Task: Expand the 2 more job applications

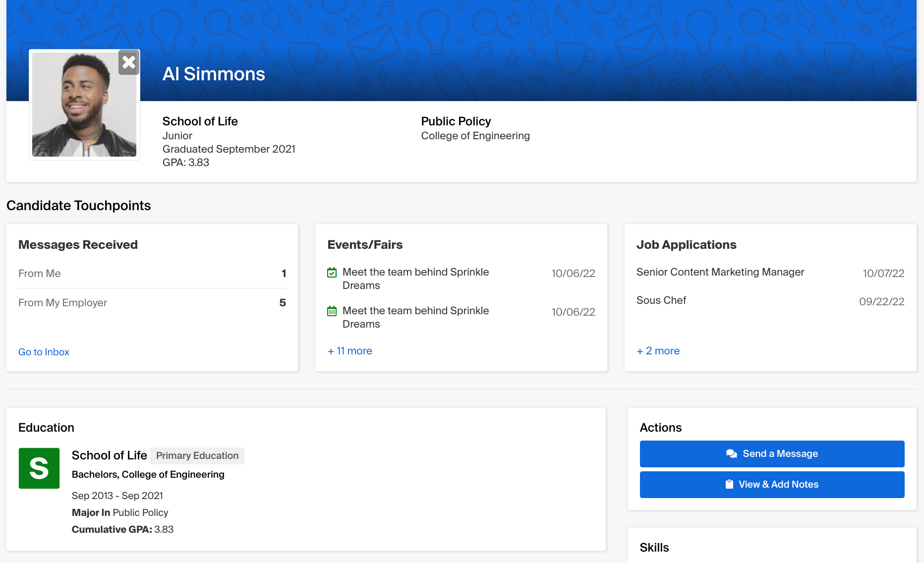Action: 658,351
